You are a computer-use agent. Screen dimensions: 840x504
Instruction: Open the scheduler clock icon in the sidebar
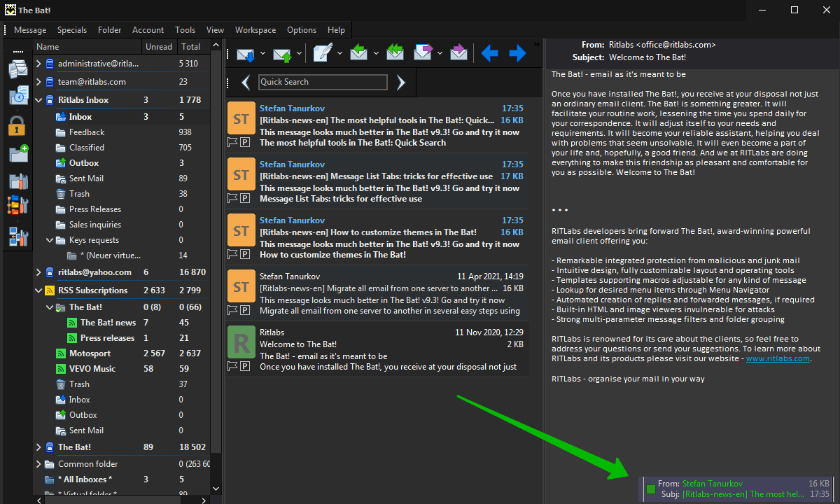click(18, 96)
